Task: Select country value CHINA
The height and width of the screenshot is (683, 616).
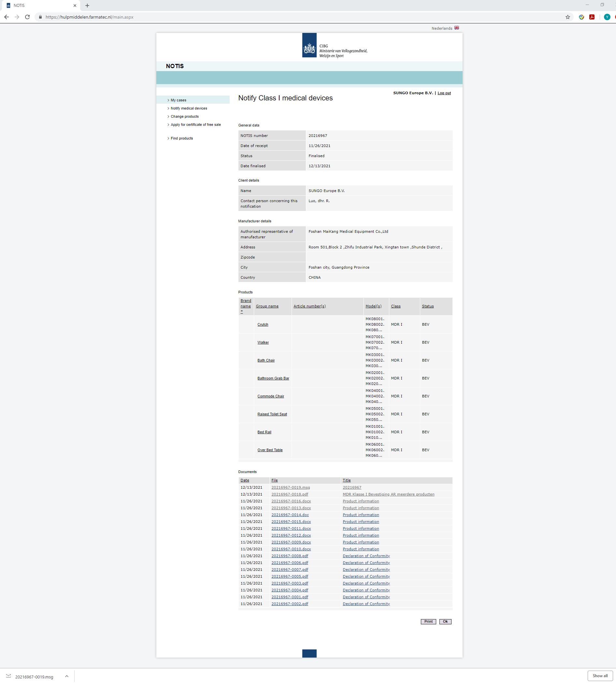Action: pos(314,277)
